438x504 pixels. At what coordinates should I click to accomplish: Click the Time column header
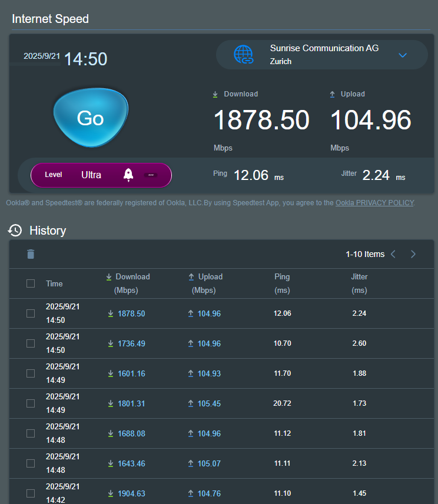point(54,283)
